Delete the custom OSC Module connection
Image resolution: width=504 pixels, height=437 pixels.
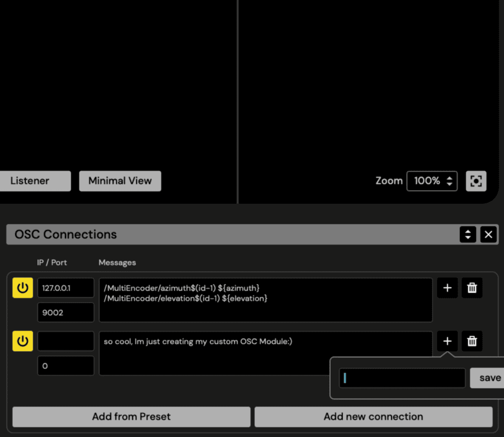pos(472,341)
